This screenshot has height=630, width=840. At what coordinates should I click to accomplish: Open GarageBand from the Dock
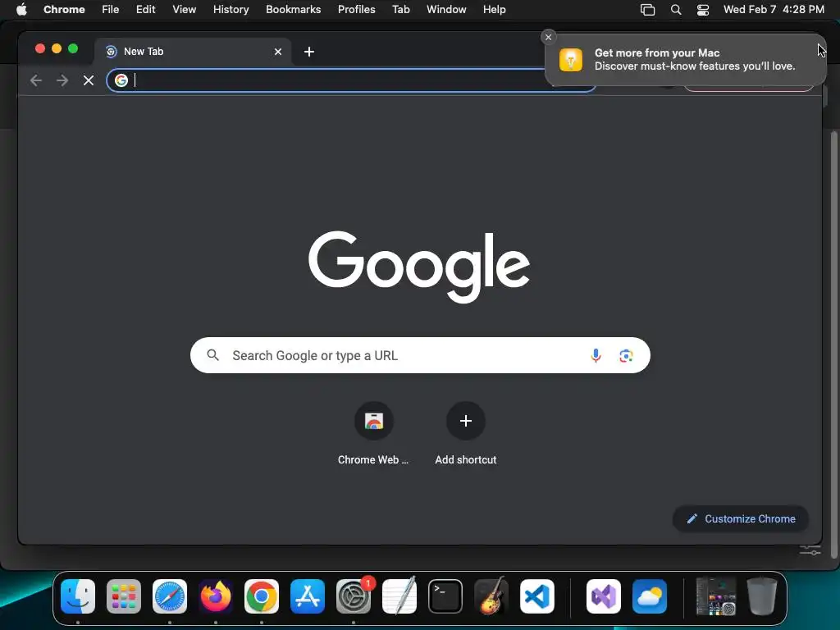491,596
